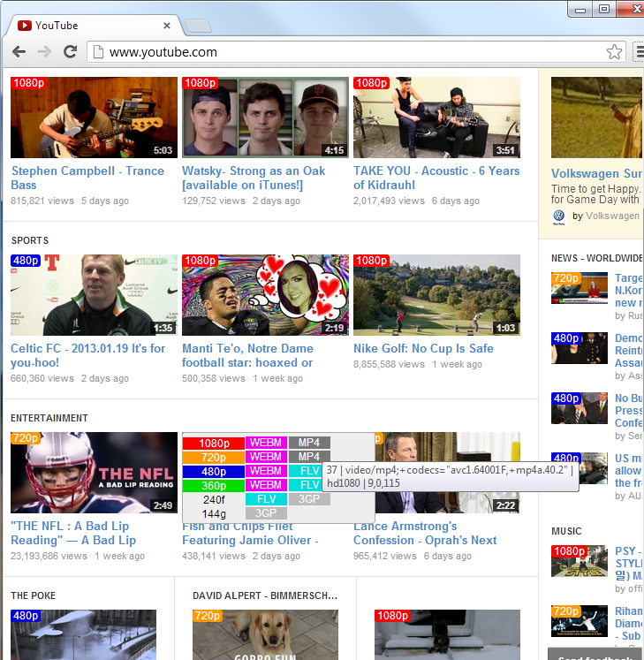
Task: Open Lance Armstrong's Confession link
Action: pos(425,533)
